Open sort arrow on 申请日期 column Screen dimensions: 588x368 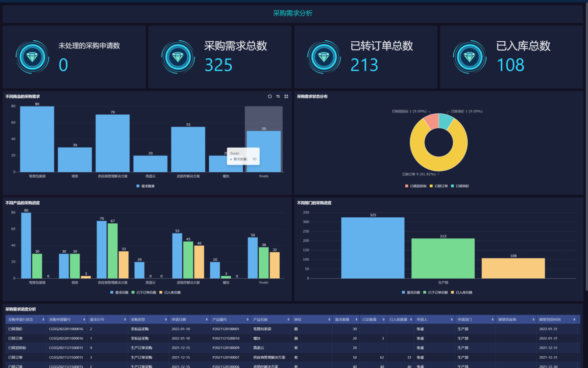(207, 319)
